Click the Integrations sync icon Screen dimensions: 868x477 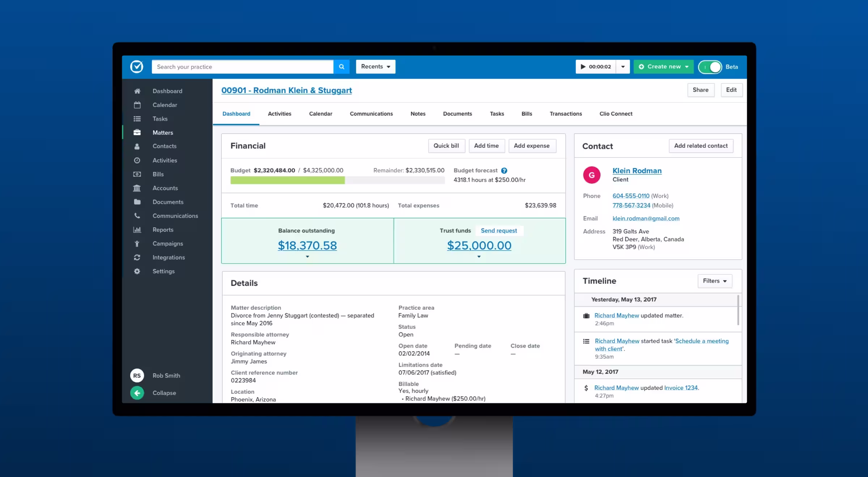(137, 257)
